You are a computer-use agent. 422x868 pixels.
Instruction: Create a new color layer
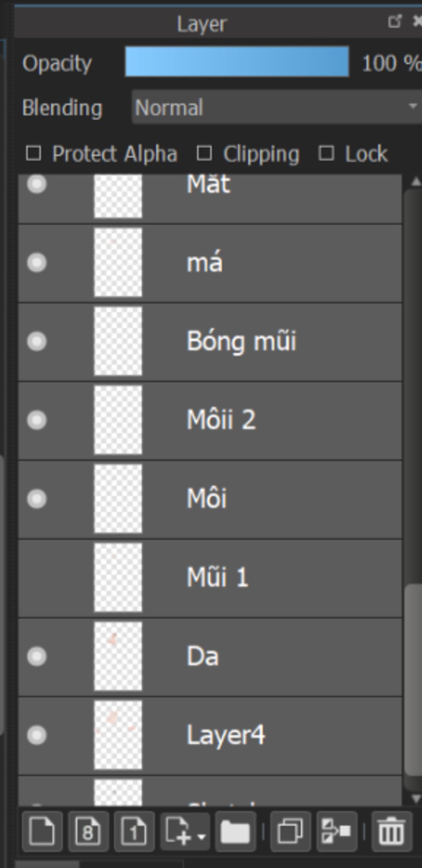tap(42, 831)
